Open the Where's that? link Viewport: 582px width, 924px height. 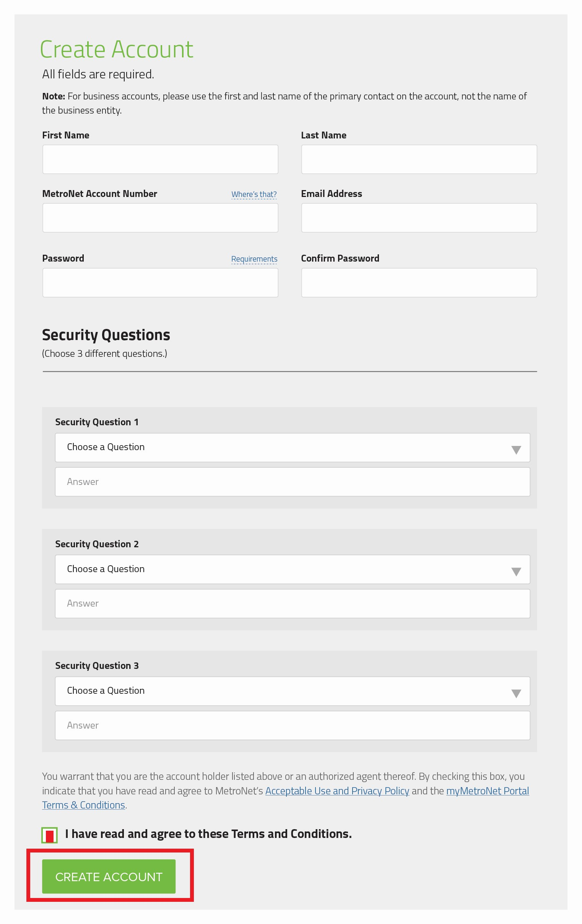tap(254, 194)
